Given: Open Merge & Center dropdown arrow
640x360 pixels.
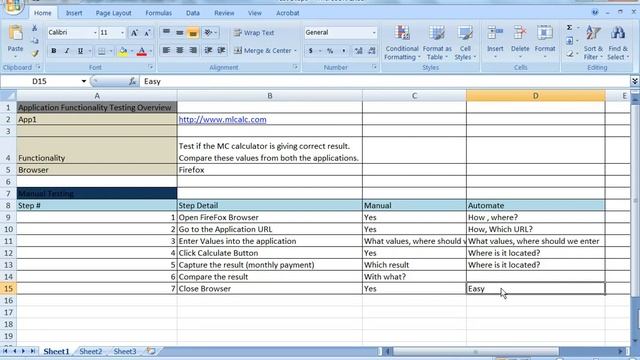Looking at the screenshot, I should (296, 51).
